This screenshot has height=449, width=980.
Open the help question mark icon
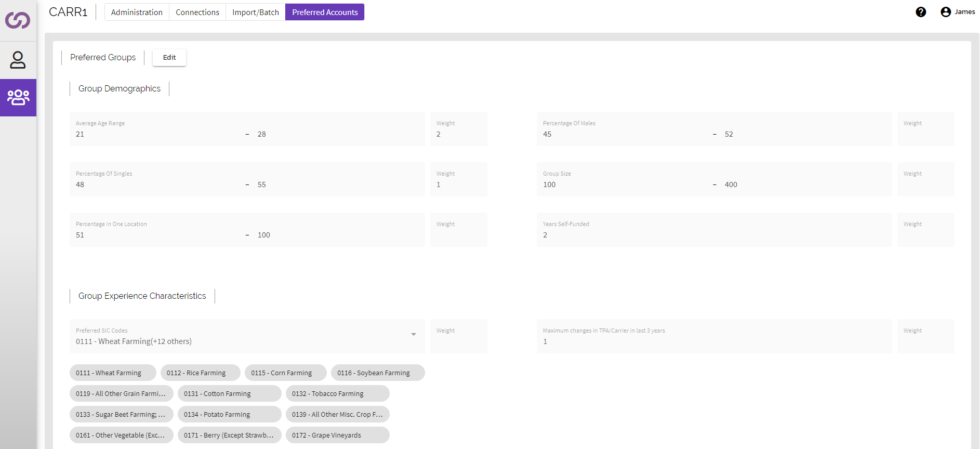tap(920, 12)
